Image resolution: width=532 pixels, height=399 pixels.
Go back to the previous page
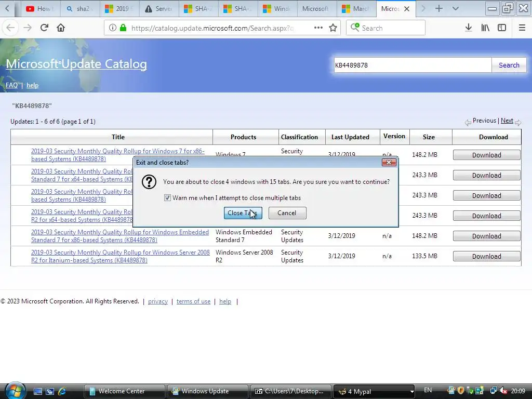pyautogui.click(x=10, y=28)
